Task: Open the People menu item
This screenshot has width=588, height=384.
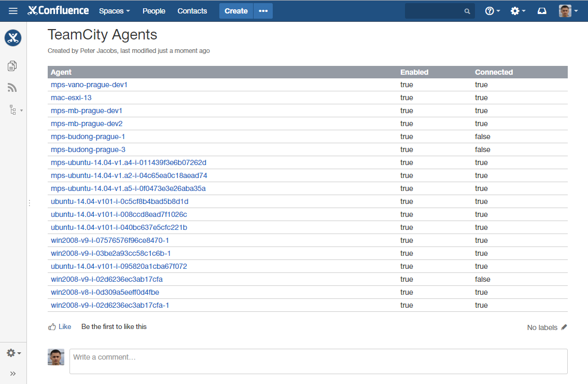Action: pos(153,11)
